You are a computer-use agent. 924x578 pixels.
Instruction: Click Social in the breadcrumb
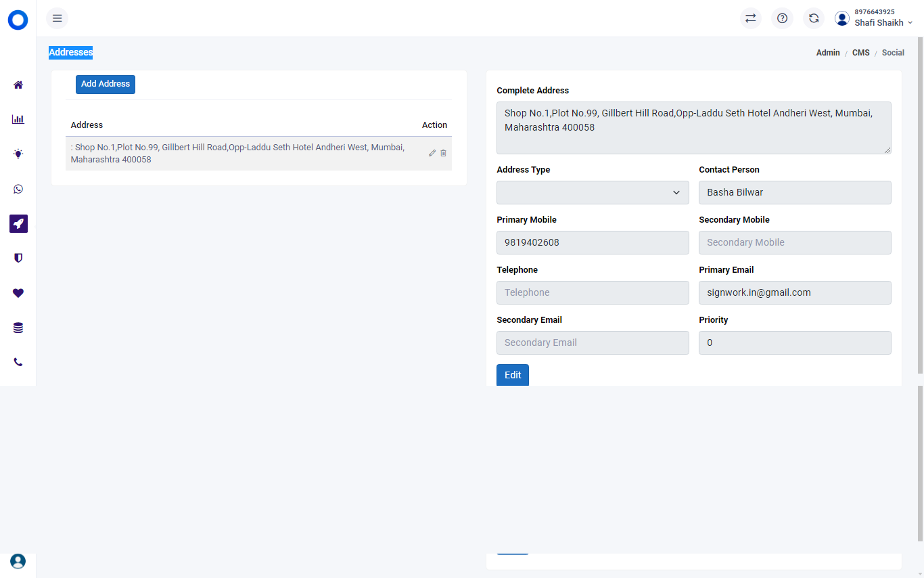pyautogui.click(x=893, y=53)
